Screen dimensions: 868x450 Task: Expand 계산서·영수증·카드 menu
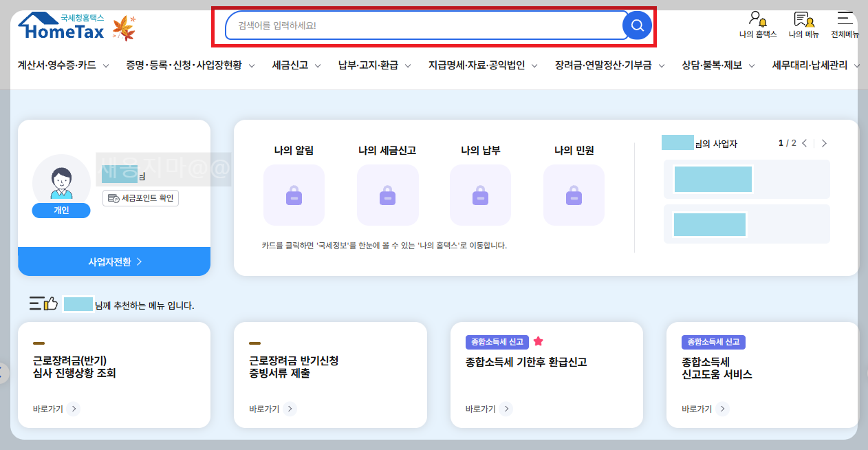coord(63,65)
